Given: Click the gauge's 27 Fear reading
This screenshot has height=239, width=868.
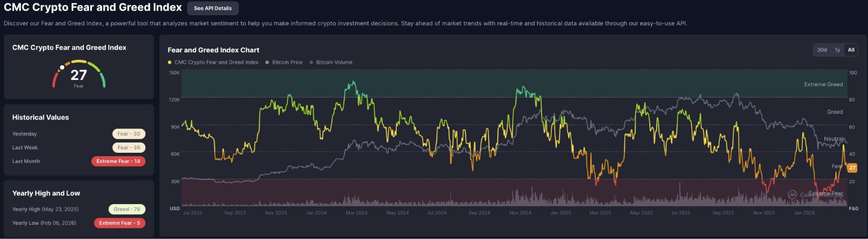Looking at the screenshot, I should (x=79, y=77).
